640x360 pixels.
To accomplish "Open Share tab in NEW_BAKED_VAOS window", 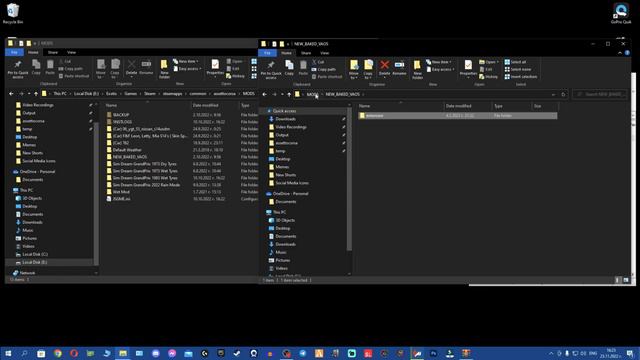I will 306,53.
